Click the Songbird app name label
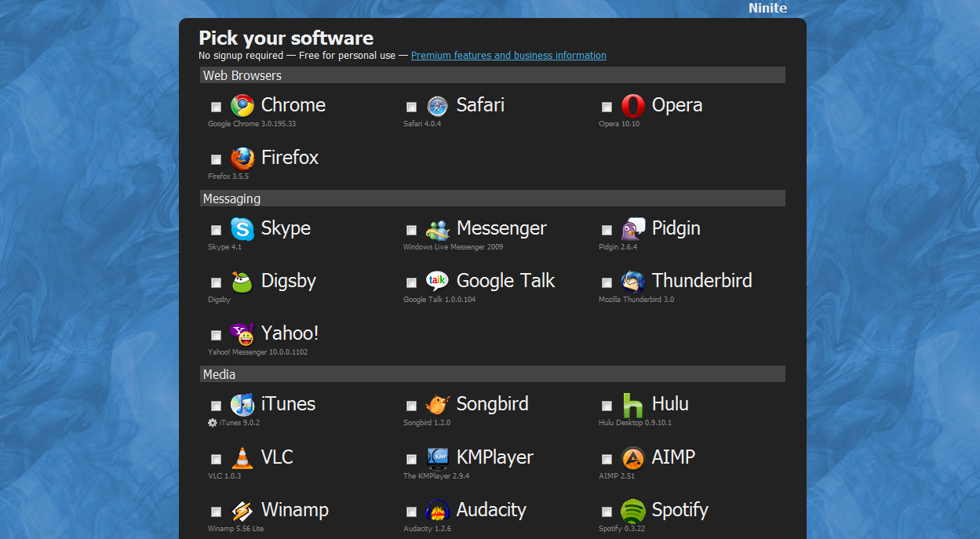Image resolution: width=980 pixels, height=539 pixels. click(492, 404)
